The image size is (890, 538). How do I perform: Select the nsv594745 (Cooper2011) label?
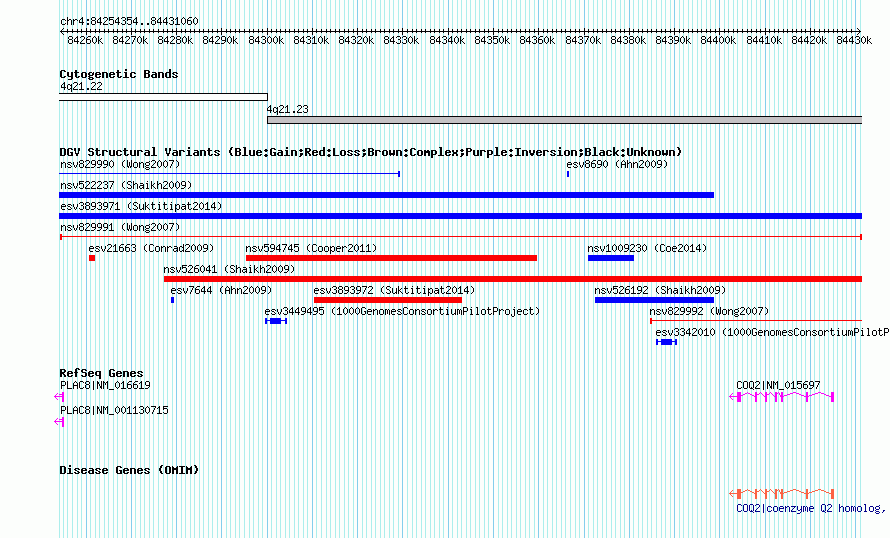311,249
